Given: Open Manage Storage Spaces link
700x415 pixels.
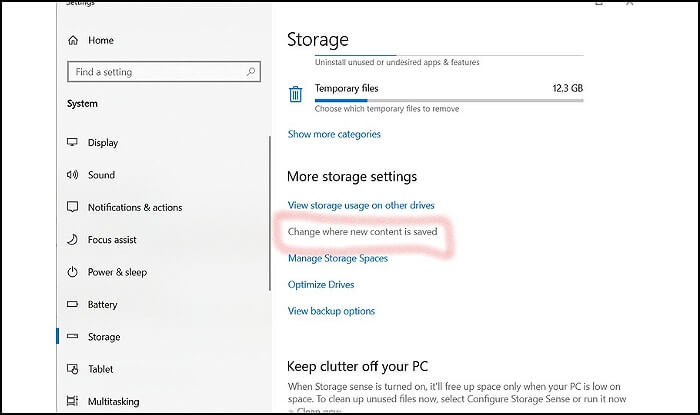Looking at the screenshot, I should coord(337,258).
